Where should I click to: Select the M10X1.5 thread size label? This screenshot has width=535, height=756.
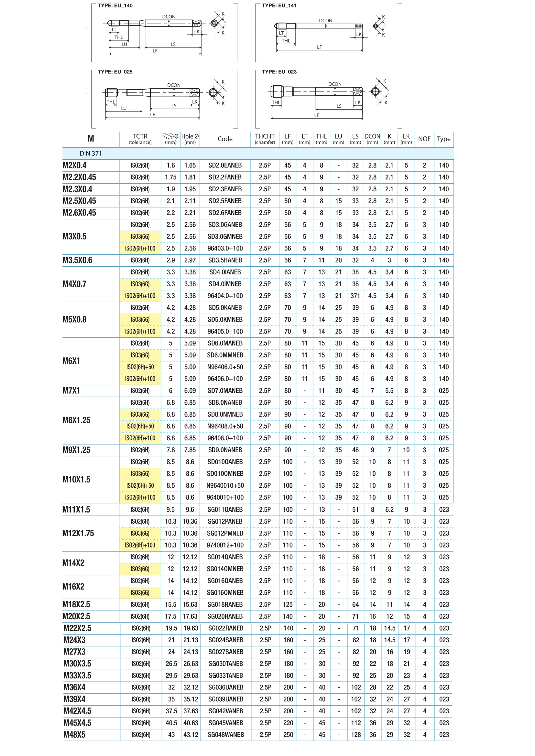point(76,479)
